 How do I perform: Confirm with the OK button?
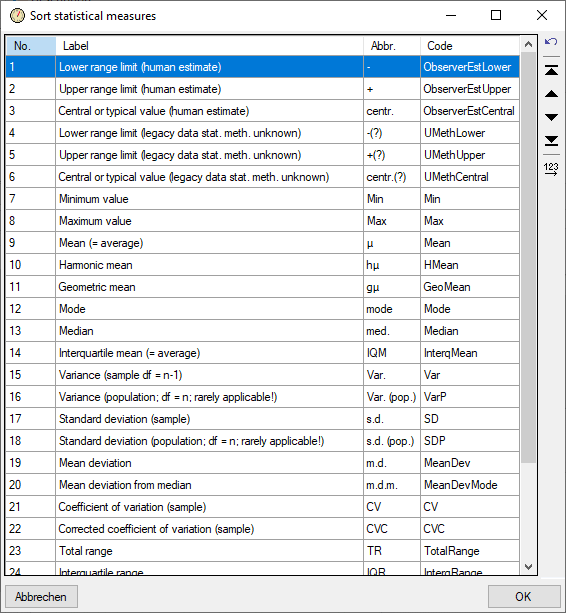pyautogui.click(x=523, y=597)
